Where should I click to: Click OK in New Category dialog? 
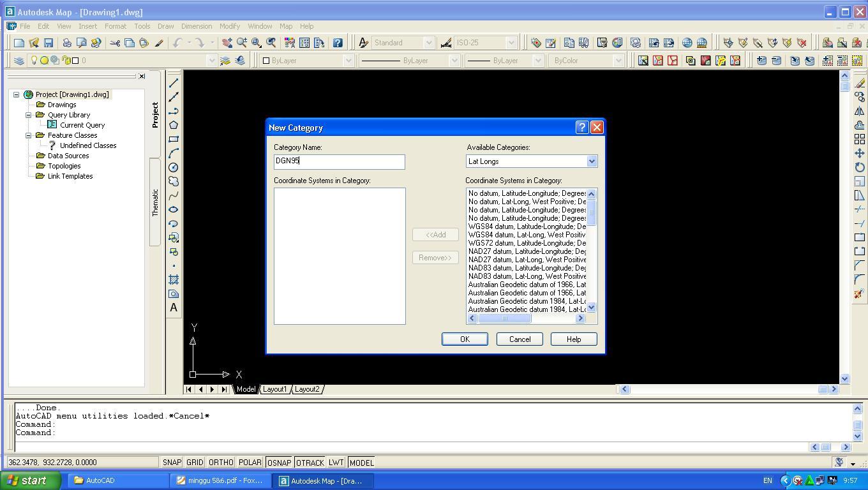pyautogui.click(x=465, y=339)
